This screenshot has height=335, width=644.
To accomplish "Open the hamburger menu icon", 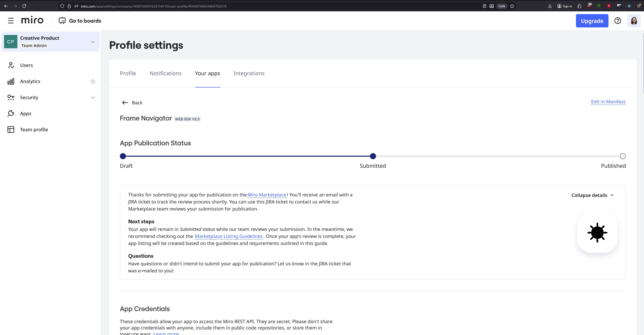I will coord(11,21).
